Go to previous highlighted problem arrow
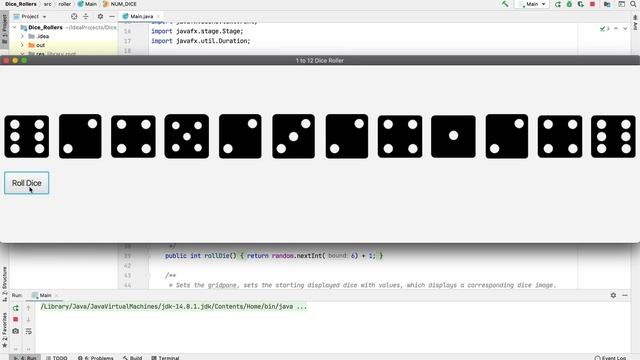 click(616, 29)
